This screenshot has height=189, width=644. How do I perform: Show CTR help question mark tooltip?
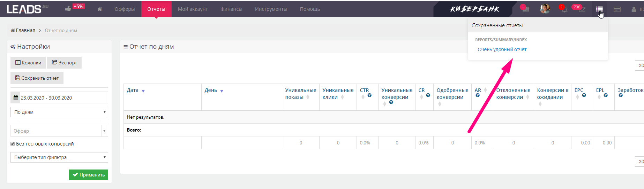369,95
